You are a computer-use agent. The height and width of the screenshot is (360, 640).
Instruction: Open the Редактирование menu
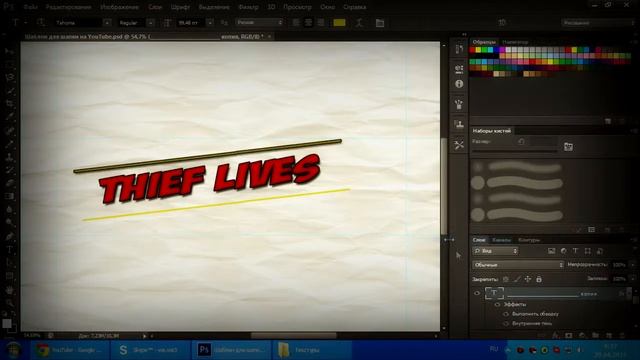tap(69, 7)
